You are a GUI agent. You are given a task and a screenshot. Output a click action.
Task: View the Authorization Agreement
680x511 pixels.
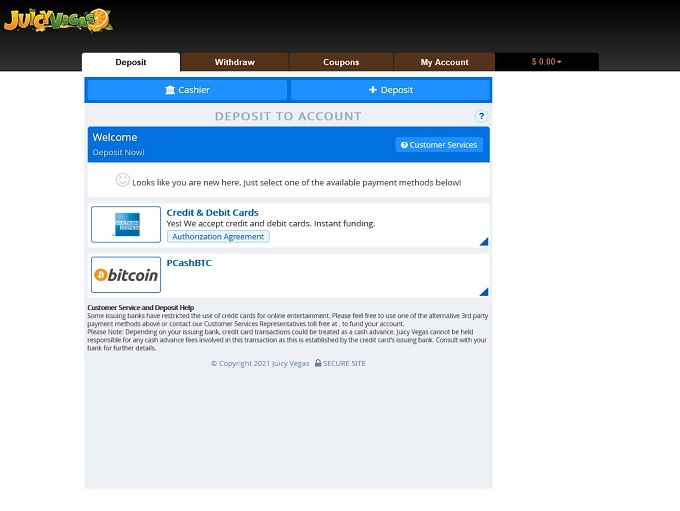click(x=218, y=236)
